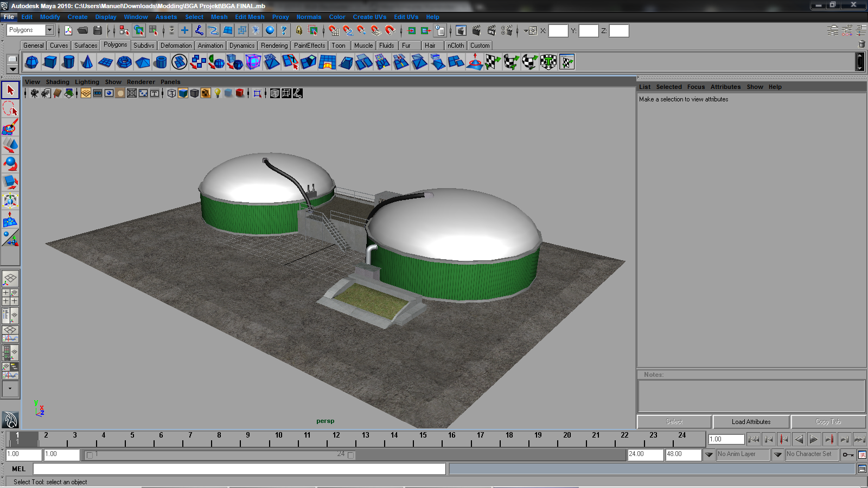Select the arrow Select Tool in toolbox
Viewport: 868px width, 488px height.
pyautogui.click(x=10, y=91)
